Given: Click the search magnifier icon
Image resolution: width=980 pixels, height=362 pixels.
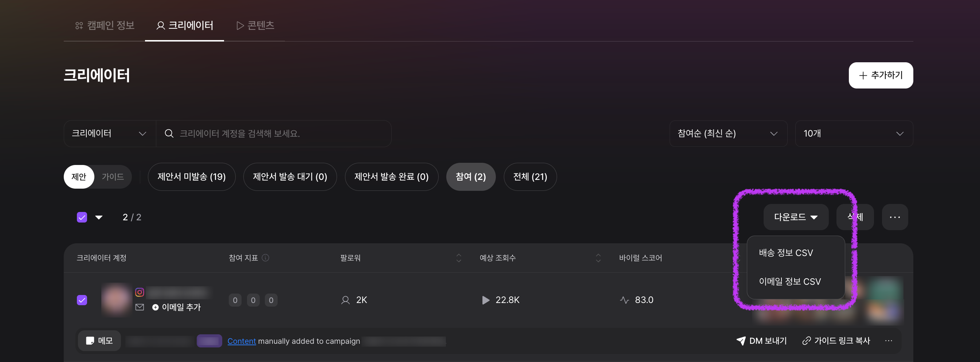Looking at the screenshot, I should pos(169,133).
